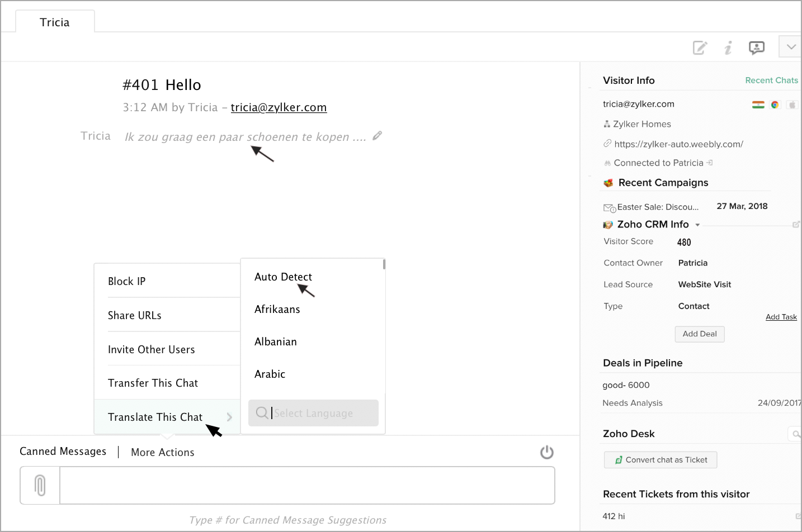Open Canned Messages
This screenshot has width=802, height=532.
(63, 451)
